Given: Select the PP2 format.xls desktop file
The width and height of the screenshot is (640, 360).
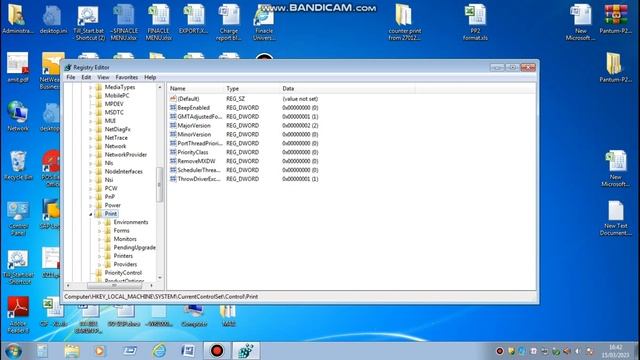Looking at the screenshot, I should coord(476,22).
